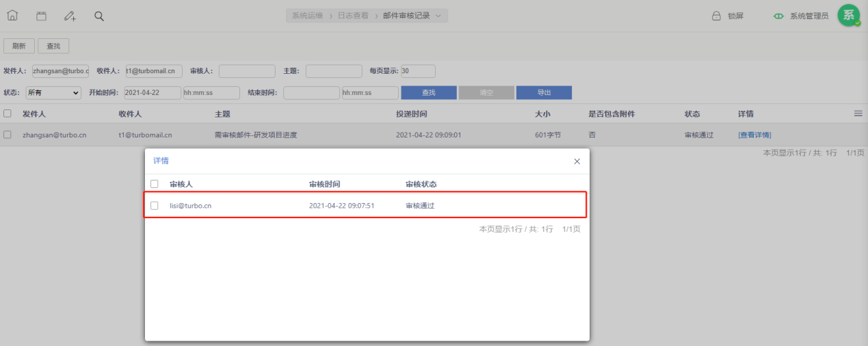Click the blue 导出 button
The image size is (868, 346).
coord(544,93)
